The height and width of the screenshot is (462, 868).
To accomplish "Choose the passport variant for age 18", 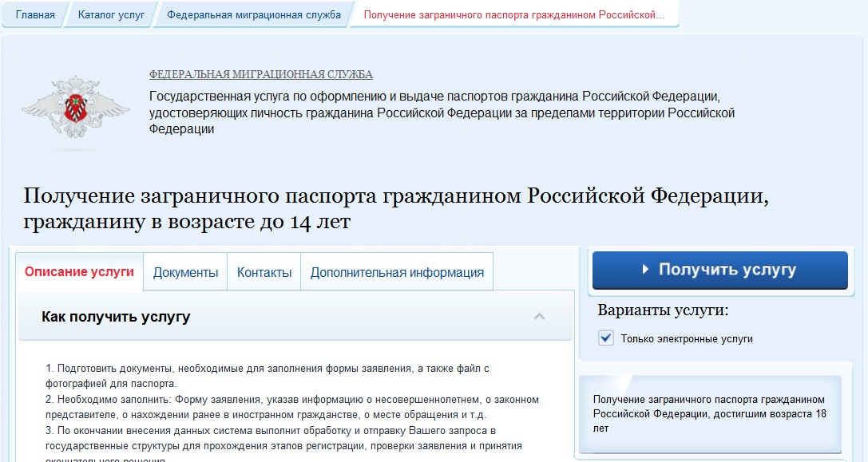I will click(x=709, y=413).
